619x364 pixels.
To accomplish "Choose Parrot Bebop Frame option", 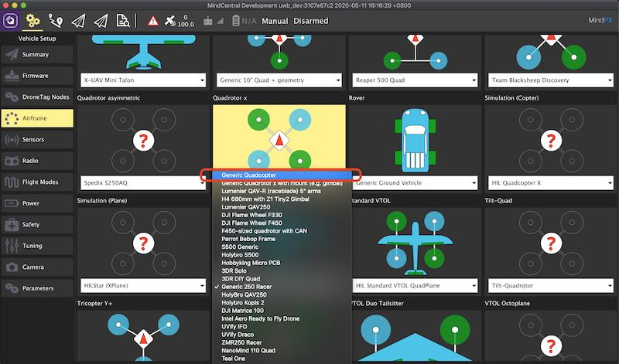I will 282,239.
